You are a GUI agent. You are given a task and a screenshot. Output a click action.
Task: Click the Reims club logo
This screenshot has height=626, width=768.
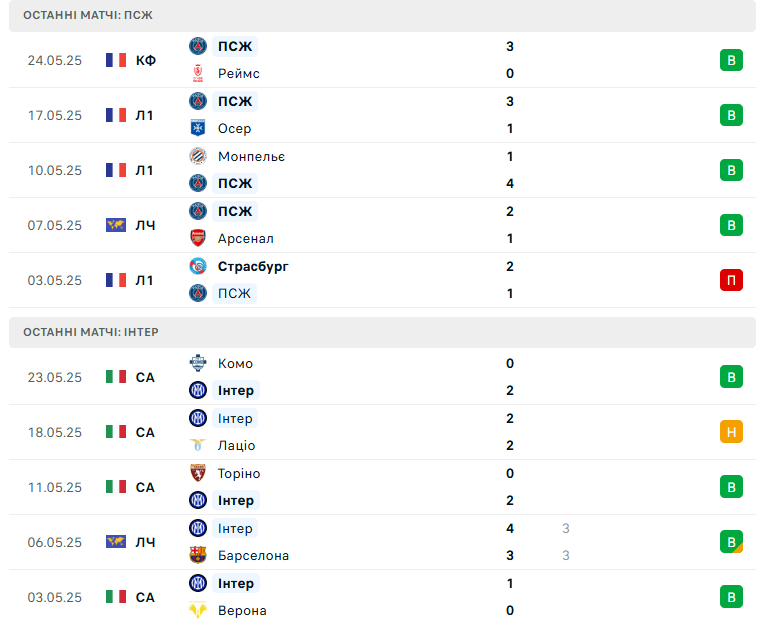(x=198, y=73)
